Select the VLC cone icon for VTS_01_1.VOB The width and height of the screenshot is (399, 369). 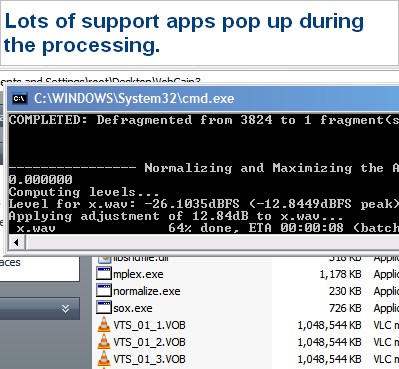coord(104,324)
